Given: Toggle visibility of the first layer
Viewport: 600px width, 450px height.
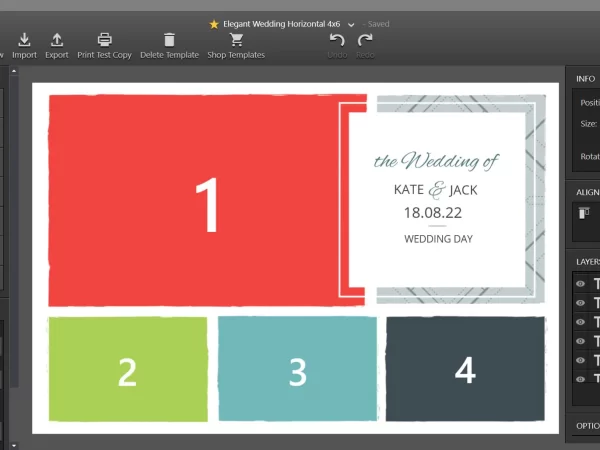Looking at the screenshot, I should (x=580, y=284).
